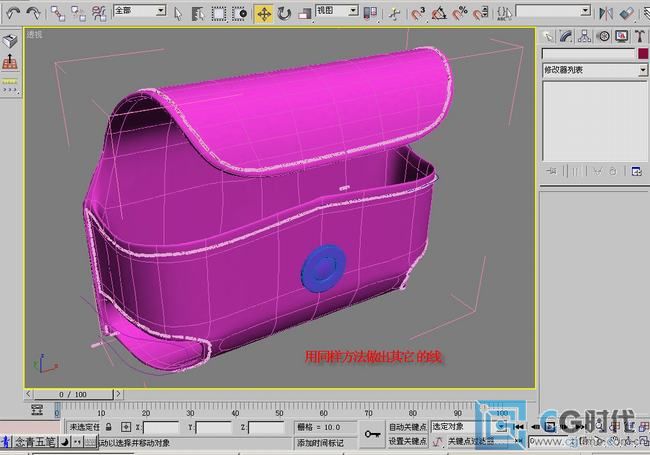Click the Undo arrow icon
Image resolution: width=650 pixels, height=455 pixels.
coord(13,13)
